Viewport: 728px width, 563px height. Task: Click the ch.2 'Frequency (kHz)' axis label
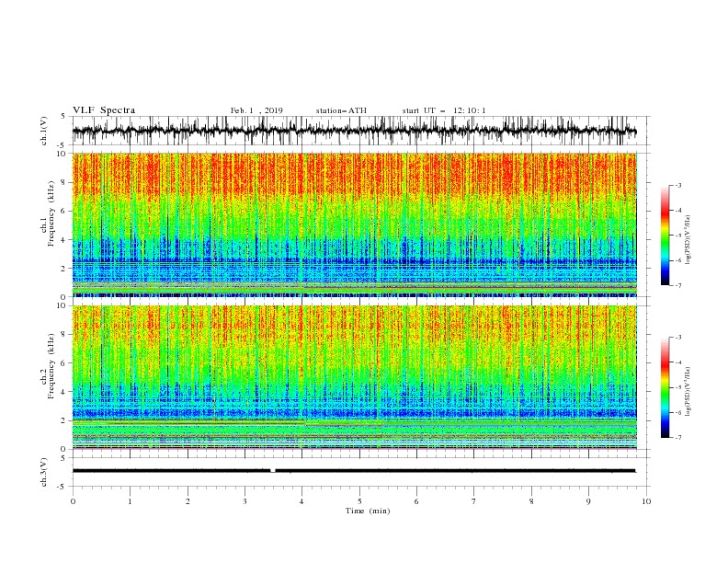tap(51, 366)
